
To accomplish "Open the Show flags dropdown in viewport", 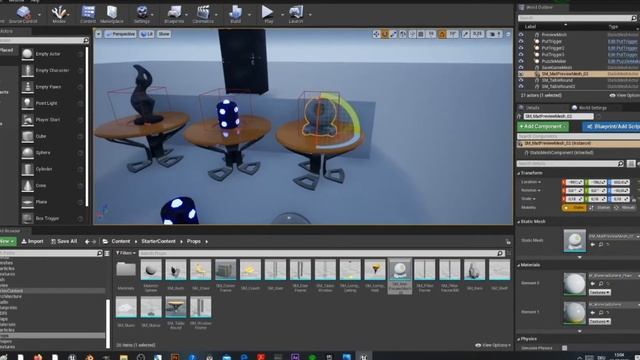I will pyautogui.click(x=164, y=34).
